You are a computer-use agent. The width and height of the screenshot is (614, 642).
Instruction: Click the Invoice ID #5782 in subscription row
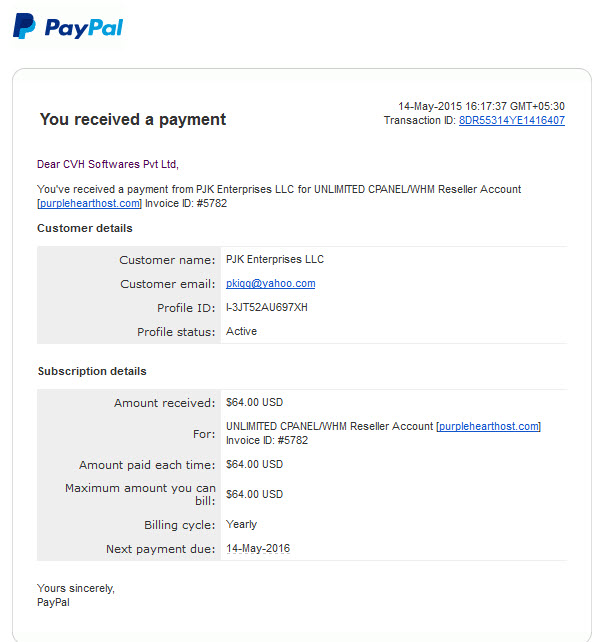coord(267,441)
